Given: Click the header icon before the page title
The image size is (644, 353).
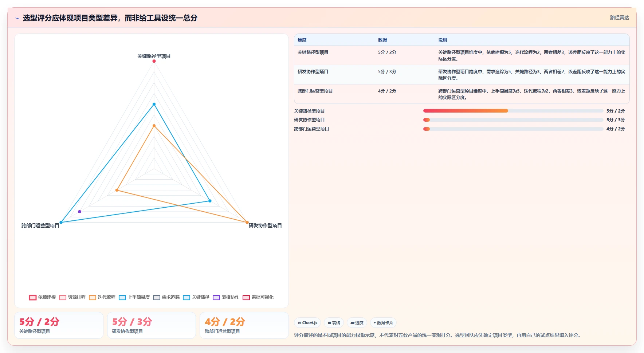Looking at the screenshot, I should 17,18.
